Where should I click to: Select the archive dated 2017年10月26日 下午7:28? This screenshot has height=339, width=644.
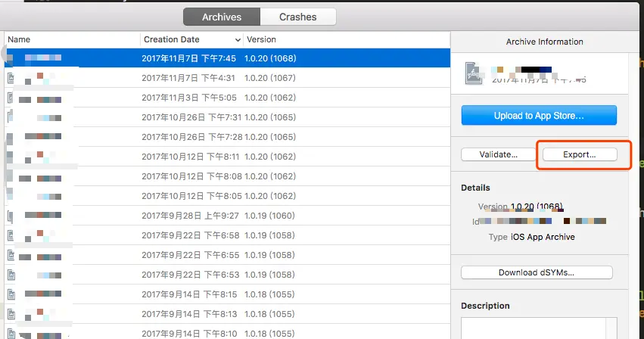click(x=227, y=137)
